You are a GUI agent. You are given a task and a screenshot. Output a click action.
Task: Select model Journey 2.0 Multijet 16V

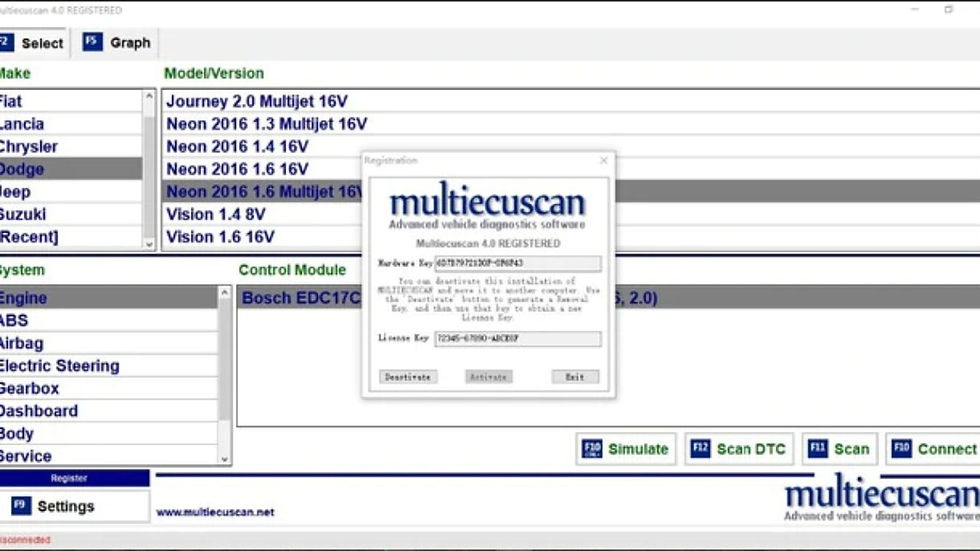571,101
